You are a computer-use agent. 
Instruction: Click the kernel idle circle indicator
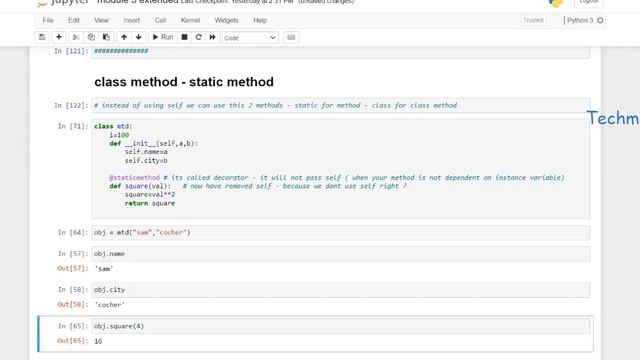[600, 20]
